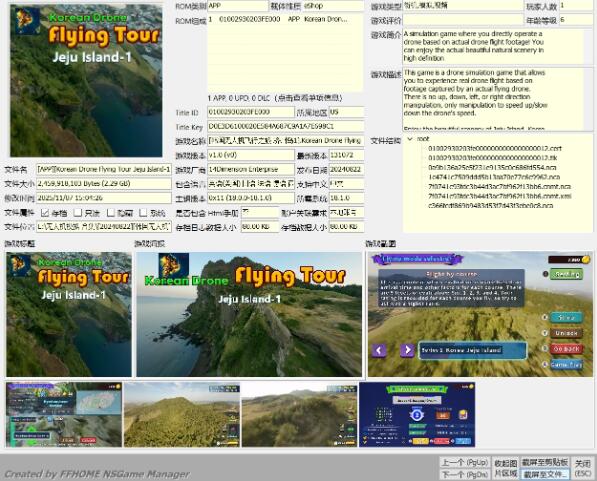Click the 存档数据大小 field showing 80.00 KB
The image size is (597, 481).
click(x=346, y=227)
